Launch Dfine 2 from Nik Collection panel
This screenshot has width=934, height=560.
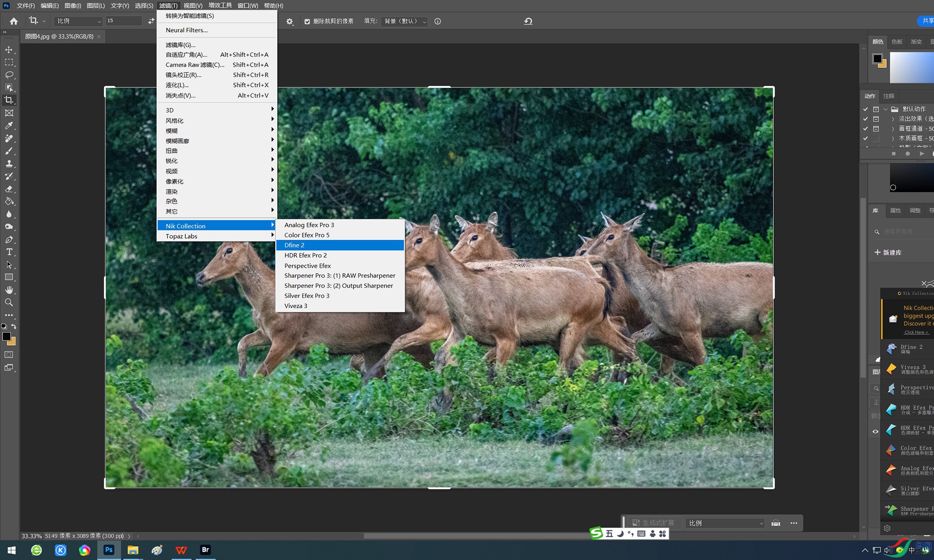pyautogui.click(x=908, y=349)
